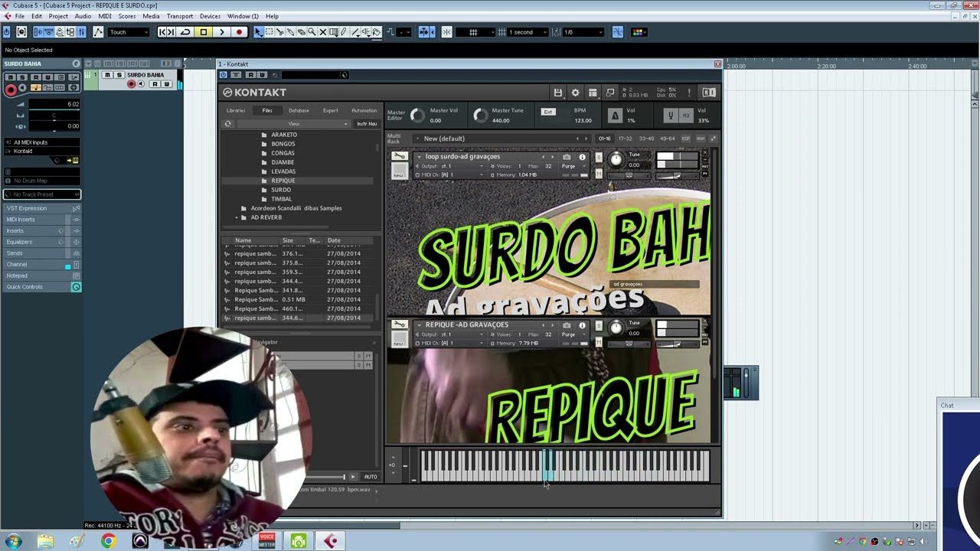This screenshot has width=980, height=551.
Task: Expand the AD REVERB folder
Action: [x=236, y=217]
